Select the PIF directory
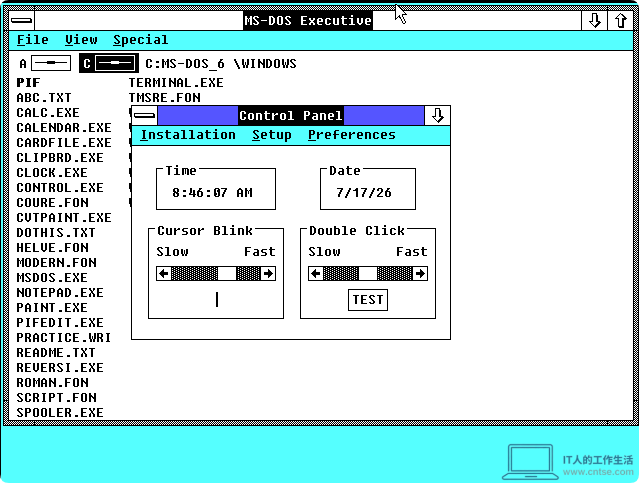Viewport: 639px width, 483px height. click(x=28, y=83)
